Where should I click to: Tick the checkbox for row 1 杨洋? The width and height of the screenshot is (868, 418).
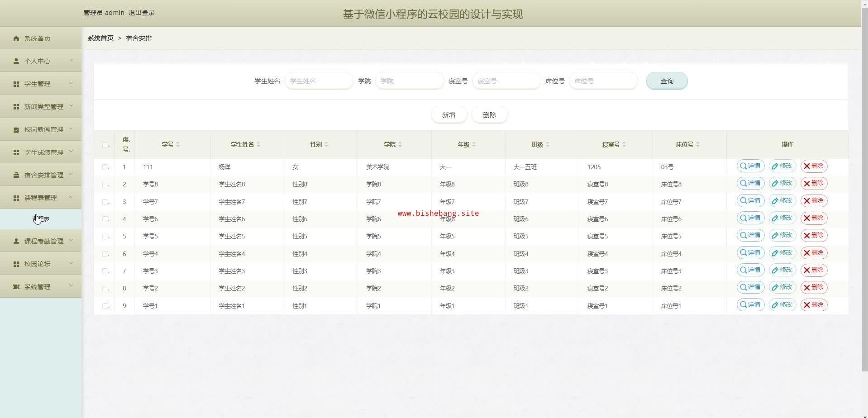pos(105,167)
